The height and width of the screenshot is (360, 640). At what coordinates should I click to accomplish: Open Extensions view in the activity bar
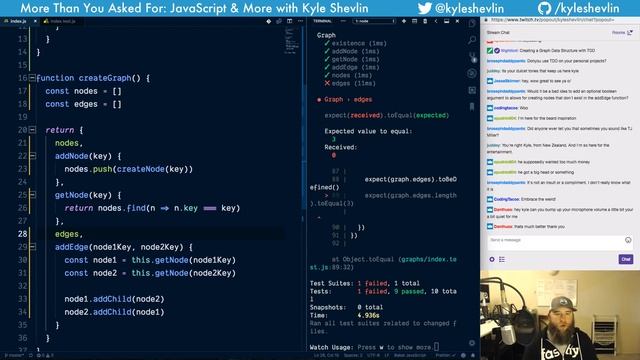(472, 90)
